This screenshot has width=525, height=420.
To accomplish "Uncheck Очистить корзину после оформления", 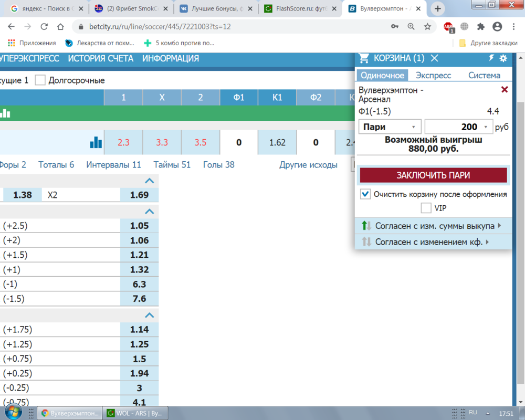I will pos(365,194).
